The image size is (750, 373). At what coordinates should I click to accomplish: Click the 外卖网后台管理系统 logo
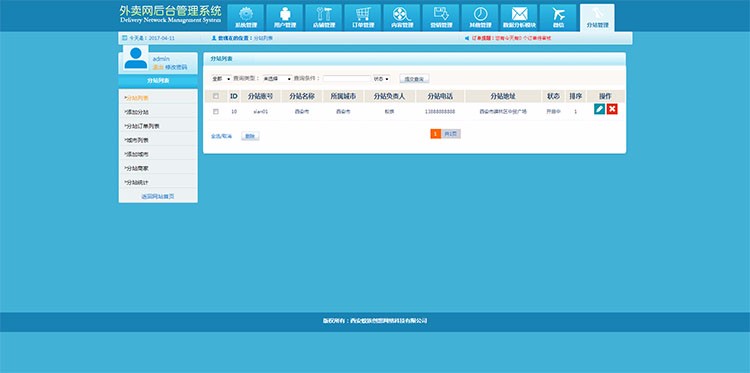click(x=171, y=14)
